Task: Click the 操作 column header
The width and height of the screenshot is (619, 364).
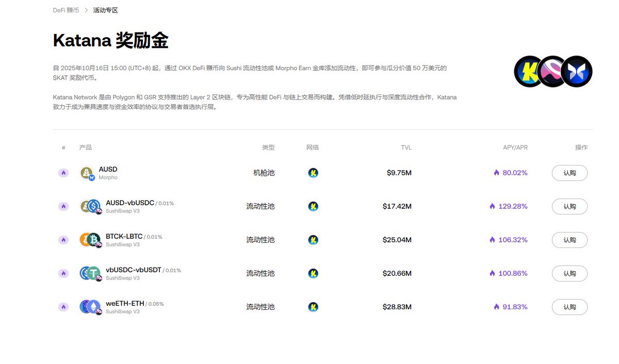Action: coord(581,147)
